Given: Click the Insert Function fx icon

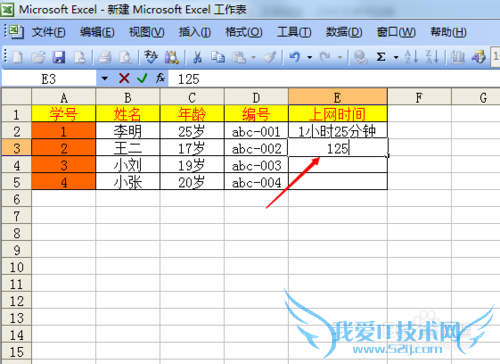Looking at the screenshot, I should coord(160,78).
